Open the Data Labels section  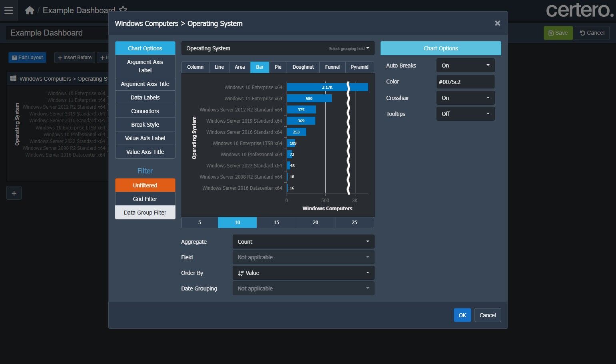145,97
